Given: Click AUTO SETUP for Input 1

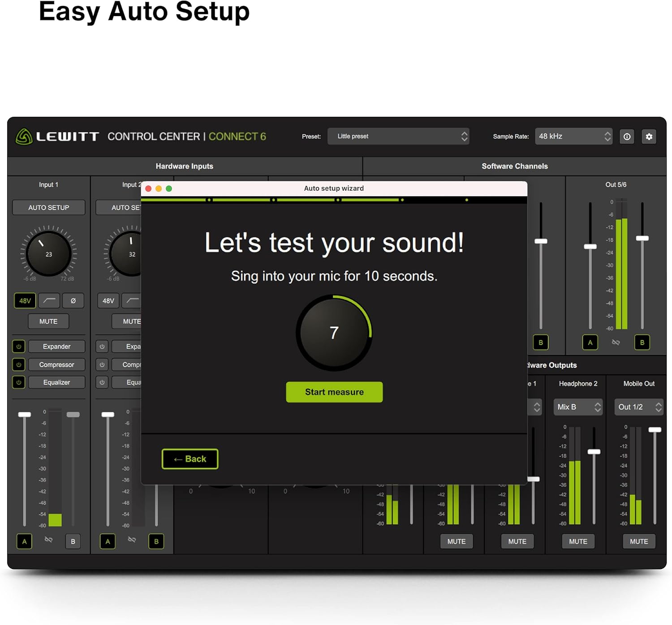Looking at the screenshot, I should point(49,207).
